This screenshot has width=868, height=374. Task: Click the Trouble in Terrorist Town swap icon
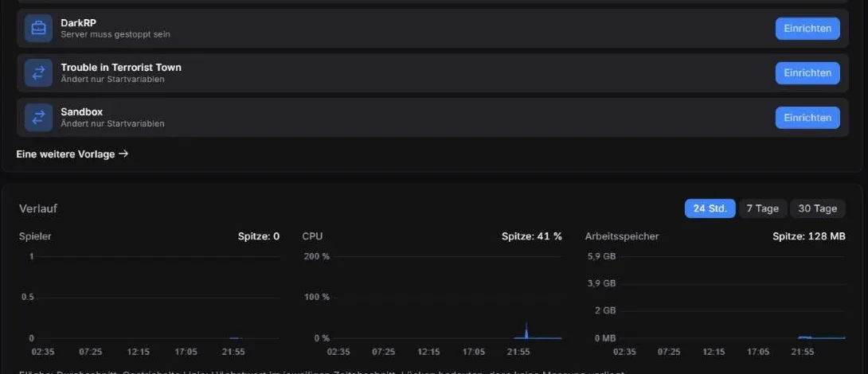[x=39, y=73]
